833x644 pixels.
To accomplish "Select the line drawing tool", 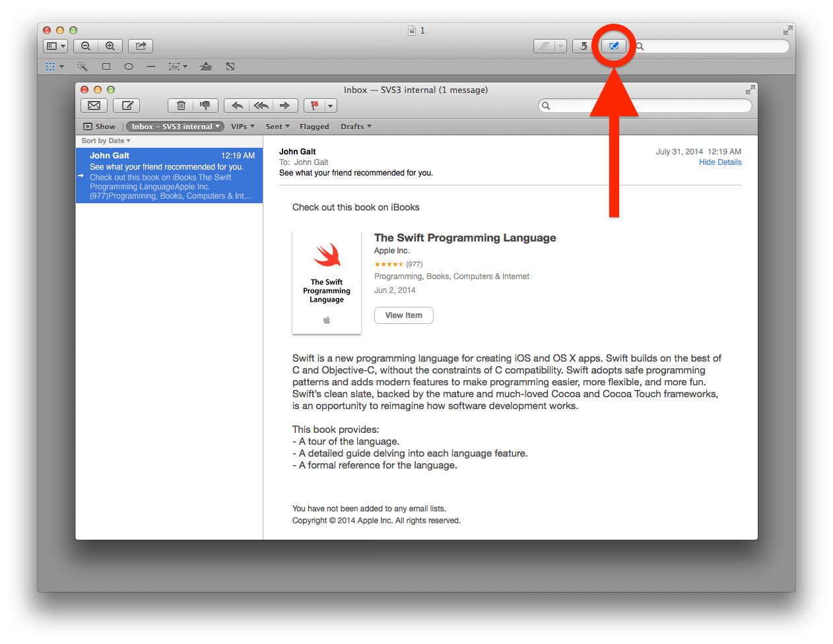I will point(150,66).
